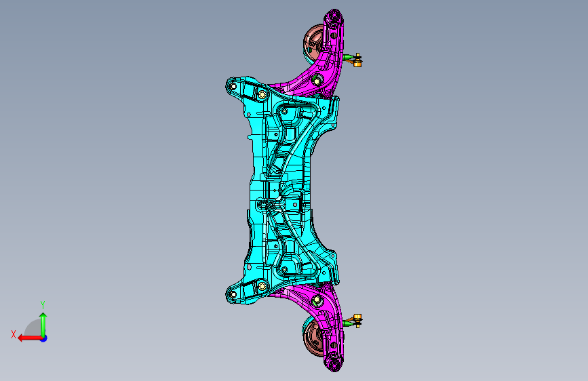The image size is (588, 381).
Task: Click the blue Z axis dot of triad
Action: (44, 338)
